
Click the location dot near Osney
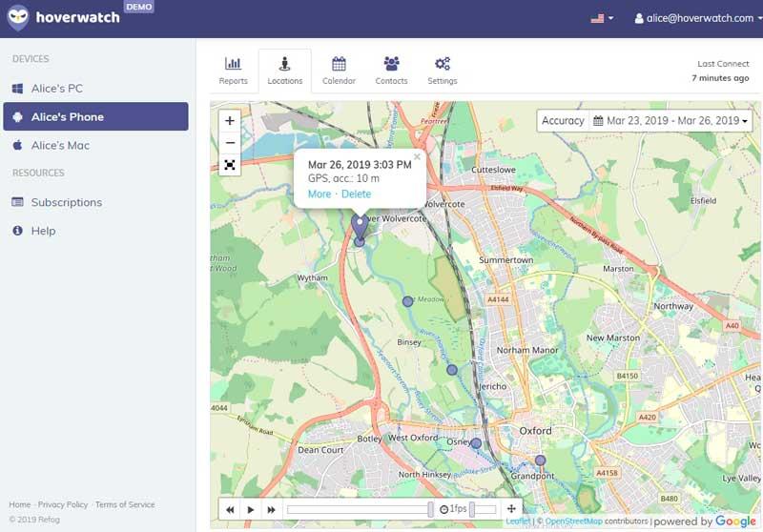point(476,443)
